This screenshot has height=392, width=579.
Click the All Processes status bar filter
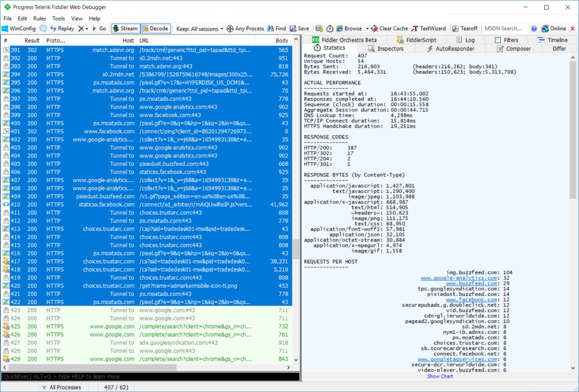(61, 387)
